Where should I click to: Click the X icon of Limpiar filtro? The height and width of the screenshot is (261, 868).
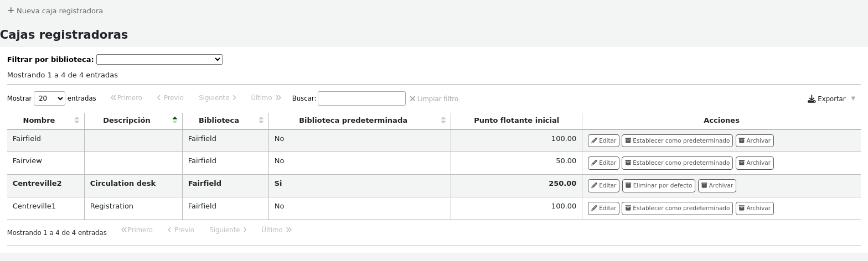click(x=412, y=99)
